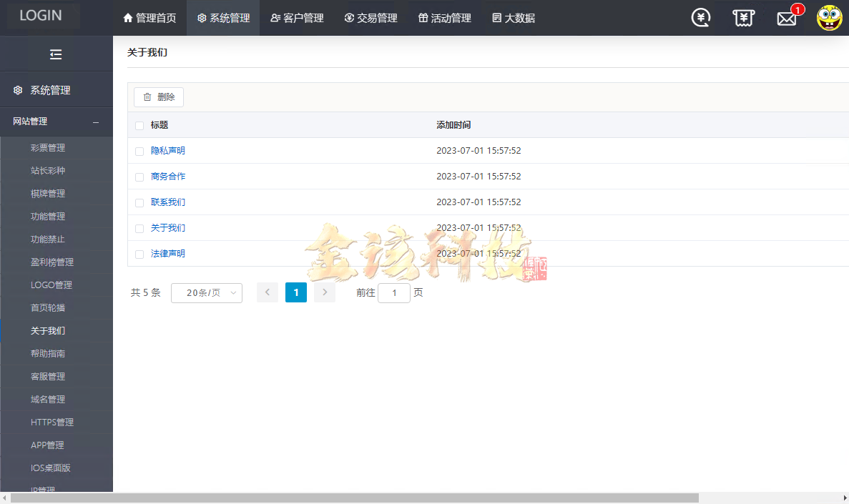Screen dimensions: 849x504
Task: Open the yen recharge search icon
Action: [x=701, y=18]
